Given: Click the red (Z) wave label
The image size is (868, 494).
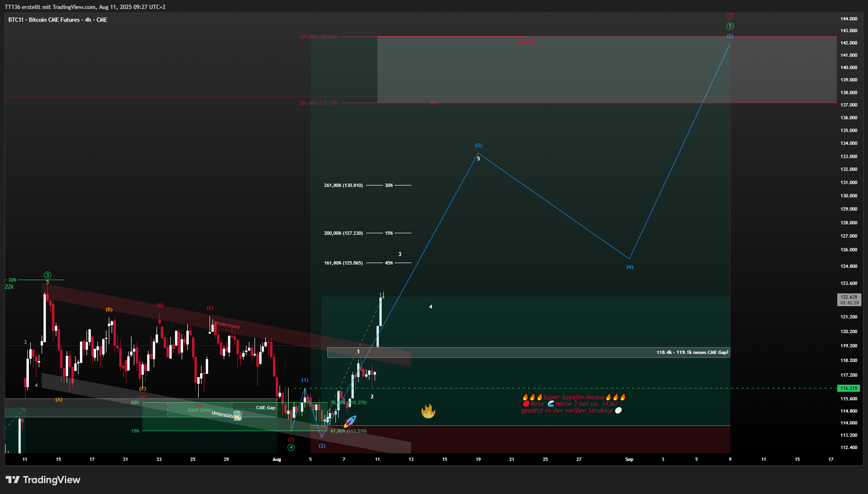Looking at the screenshot, I should tap(291, 440).
